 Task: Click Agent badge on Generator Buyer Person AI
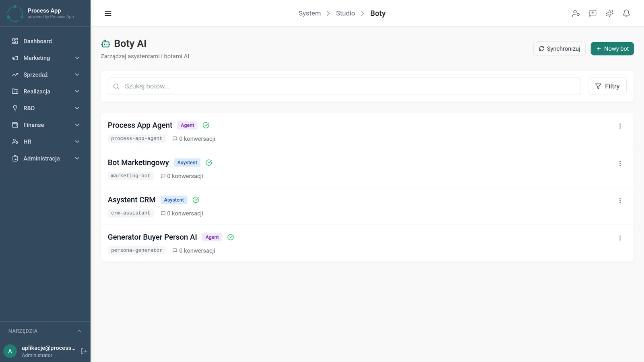[x=212, y=237]
